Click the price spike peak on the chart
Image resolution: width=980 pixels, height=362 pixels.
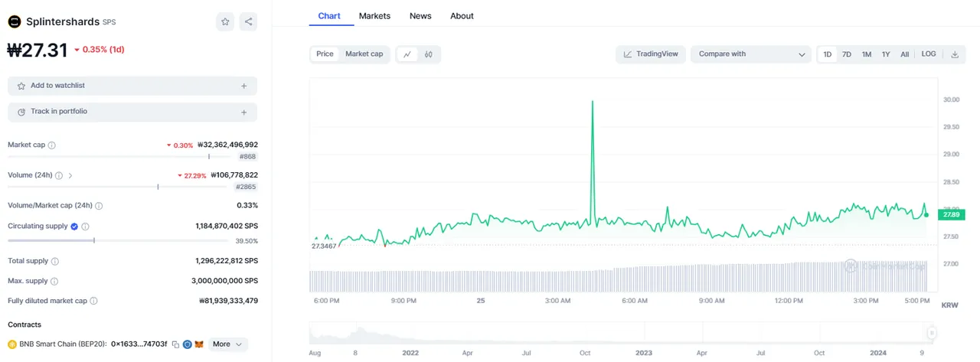click(593, 102)
